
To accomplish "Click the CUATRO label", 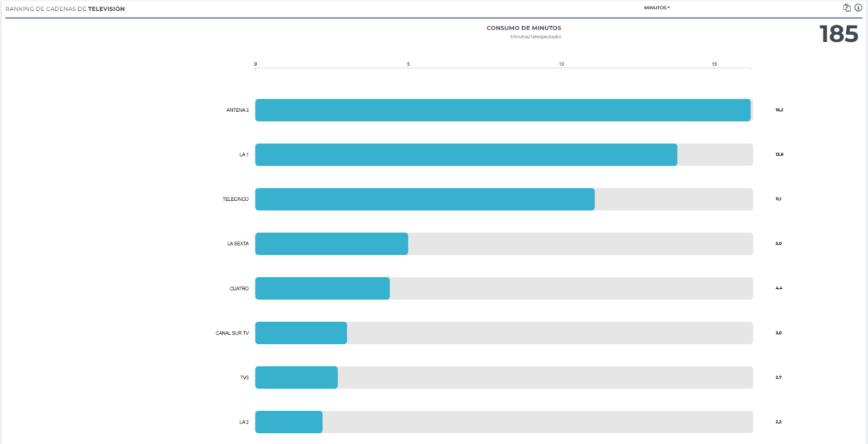I will tap(239, 289).
